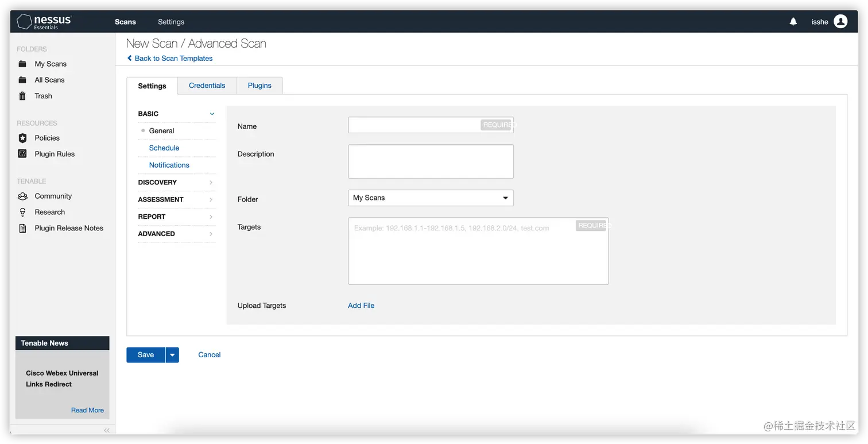
Task: Click the Tenable News header
Action: (x=62, y=343)
